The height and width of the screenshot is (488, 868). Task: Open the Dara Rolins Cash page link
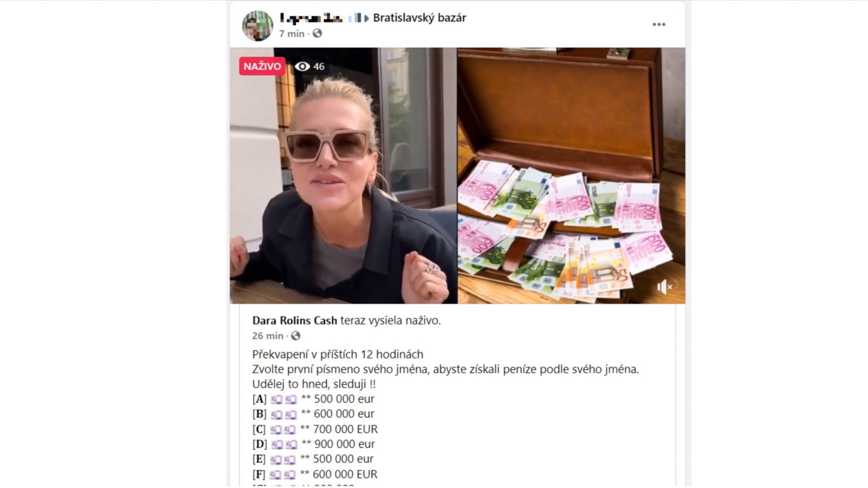point(294,321)
